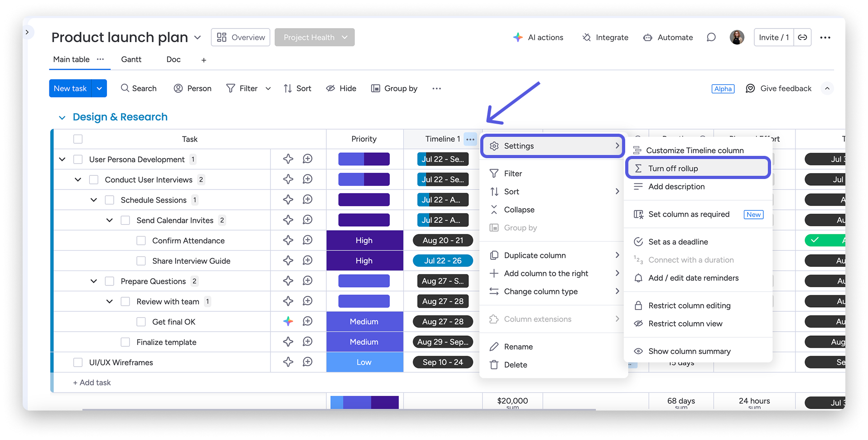This screenshot has height=440, width=868.
Task: Click colored AI sparkle on Get final OK
Action: 288,322
